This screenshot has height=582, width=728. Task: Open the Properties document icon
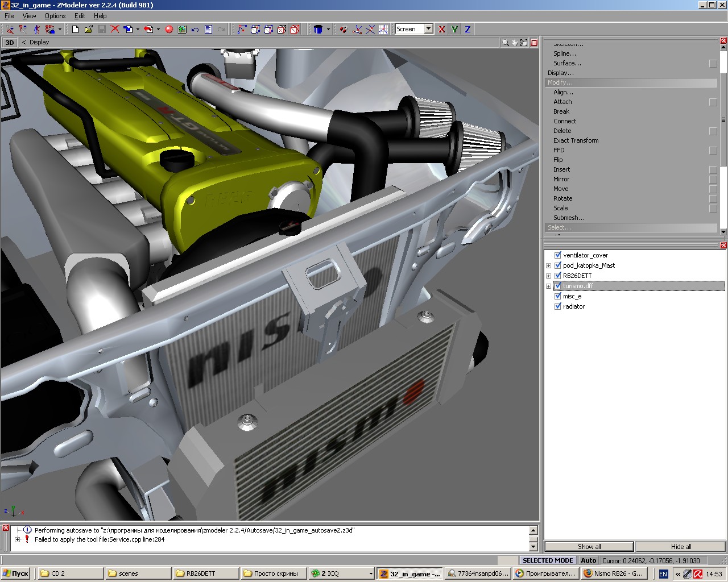(x=208, y=29)
